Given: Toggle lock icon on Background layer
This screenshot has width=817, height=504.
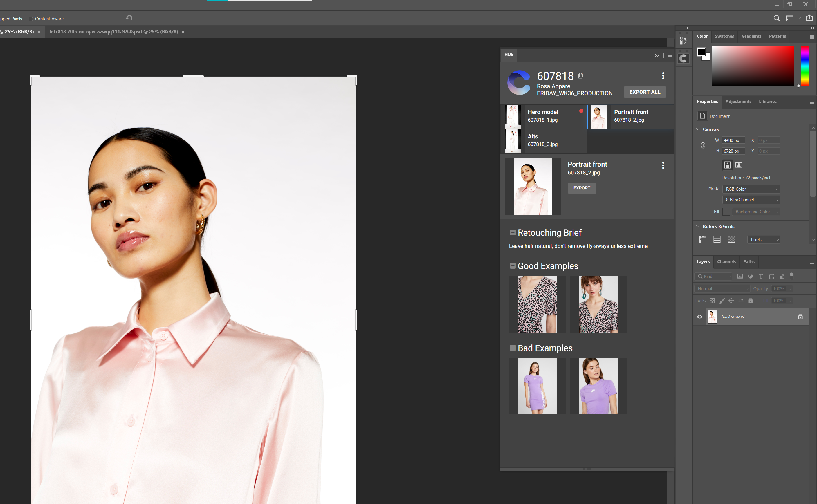Looking at the screenshot, I should point(800,316).
